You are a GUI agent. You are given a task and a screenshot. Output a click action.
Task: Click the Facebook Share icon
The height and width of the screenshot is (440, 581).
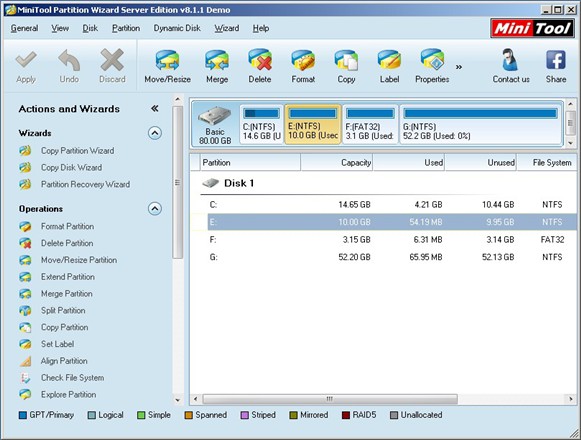coord(555,60)
